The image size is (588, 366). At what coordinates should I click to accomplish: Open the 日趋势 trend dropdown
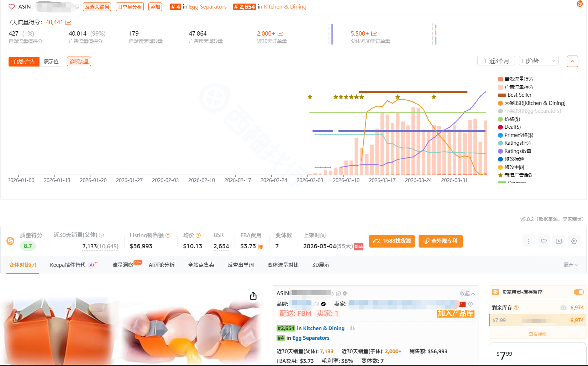point(539,61)
